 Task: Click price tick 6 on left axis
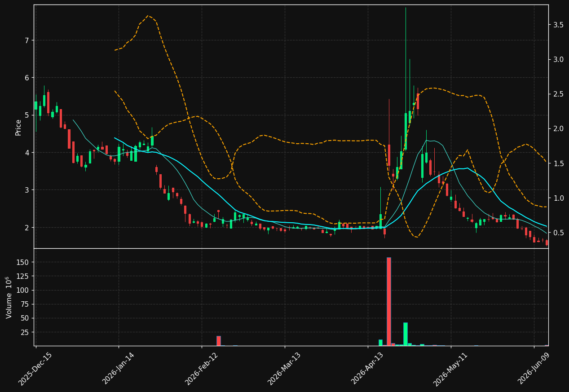click(x=26, y=78)
